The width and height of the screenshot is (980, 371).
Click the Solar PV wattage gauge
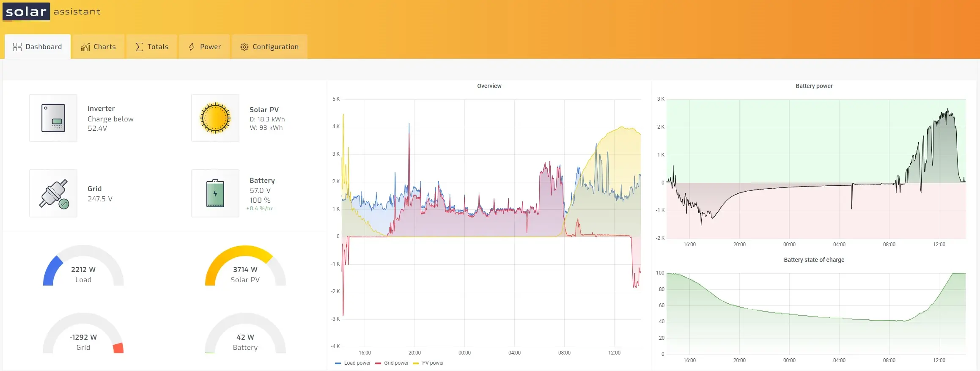click(245, 267)
